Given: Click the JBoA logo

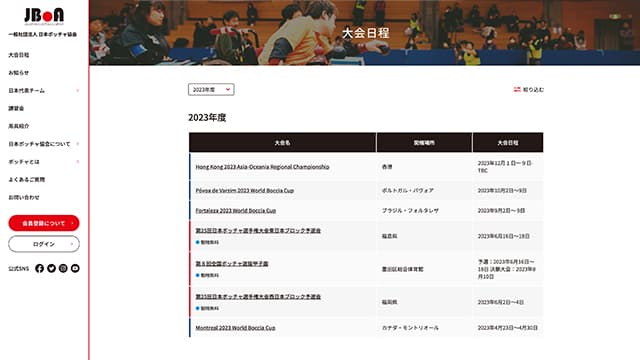Looking at the screenshot, I should (44, 16).
